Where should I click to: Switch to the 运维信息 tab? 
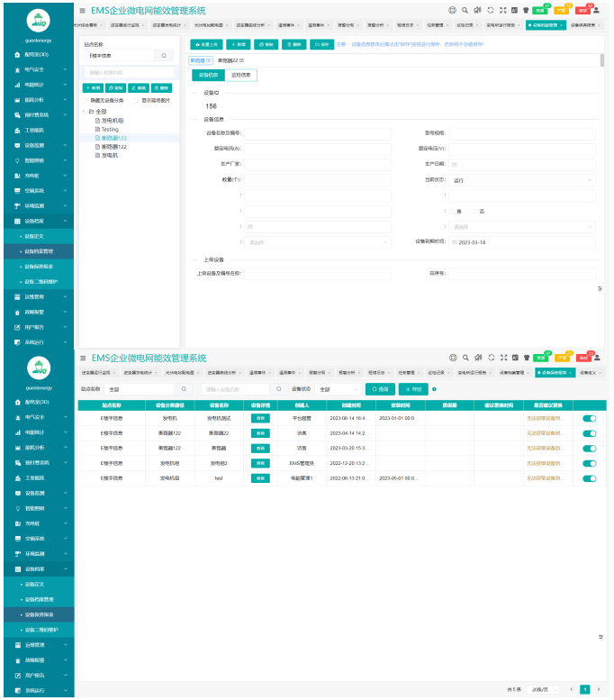pos(240,75)
